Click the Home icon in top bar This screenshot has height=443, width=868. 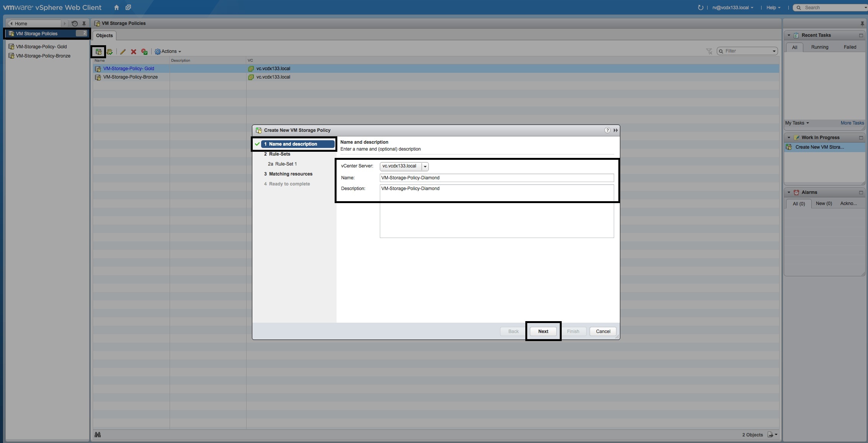click(116, 7)
